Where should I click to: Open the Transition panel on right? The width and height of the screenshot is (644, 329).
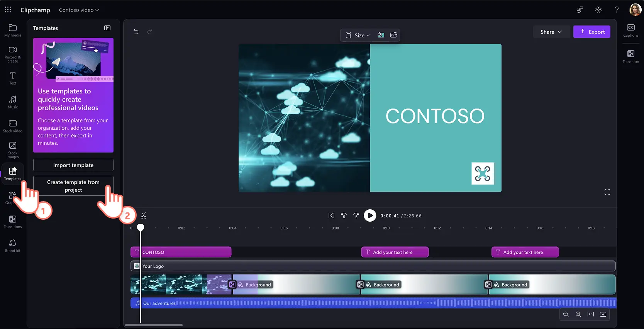point(631,57)
